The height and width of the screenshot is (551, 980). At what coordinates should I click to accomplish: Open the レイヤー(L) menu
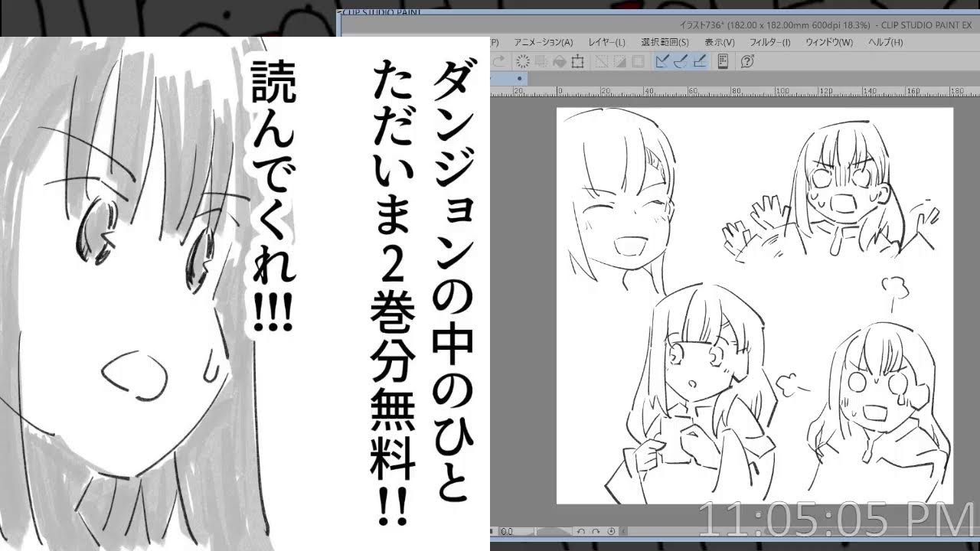pyautogui.click(x=605, y=44)
